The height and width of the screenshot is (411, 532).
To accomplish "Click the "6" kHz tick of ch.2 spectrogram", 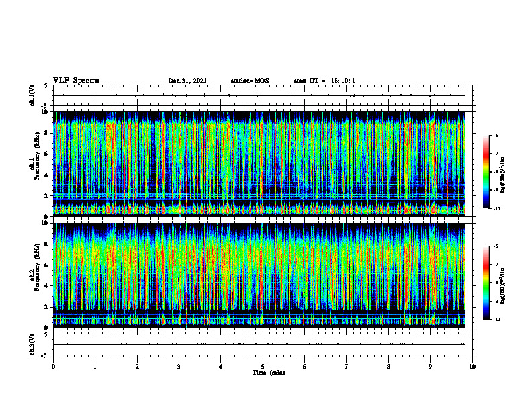I will (46, 265).
